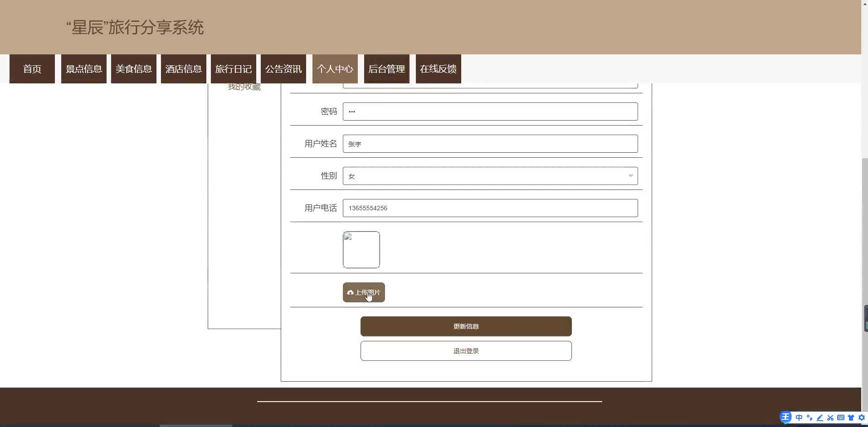Click the “星辰”旅行分享系统 site title
The image size is (868, 427).
click(135, 28)
